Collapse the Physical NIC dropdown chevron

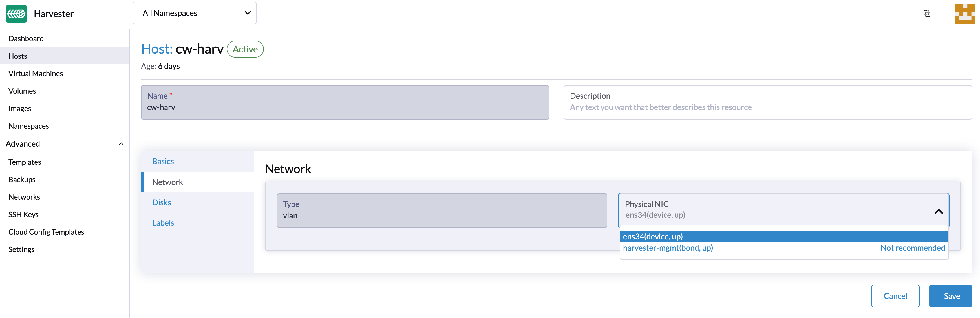click(939, 211)
